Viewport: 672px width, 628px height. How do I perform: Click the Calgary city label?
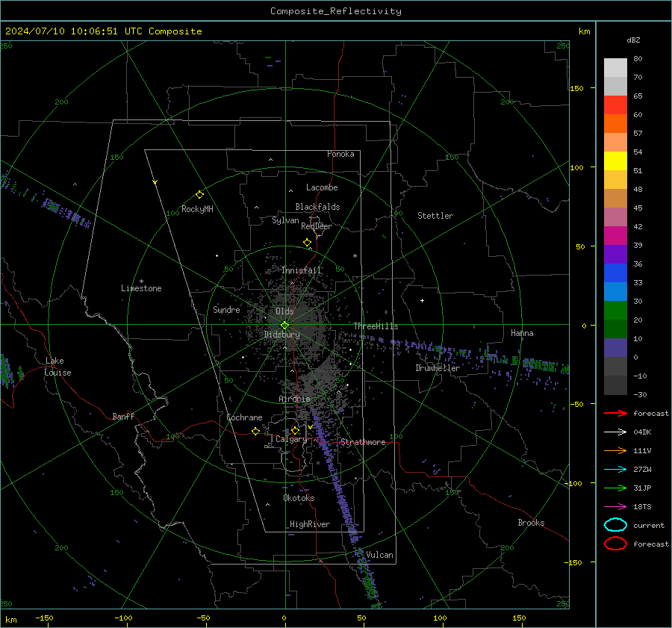pos(291,439)
